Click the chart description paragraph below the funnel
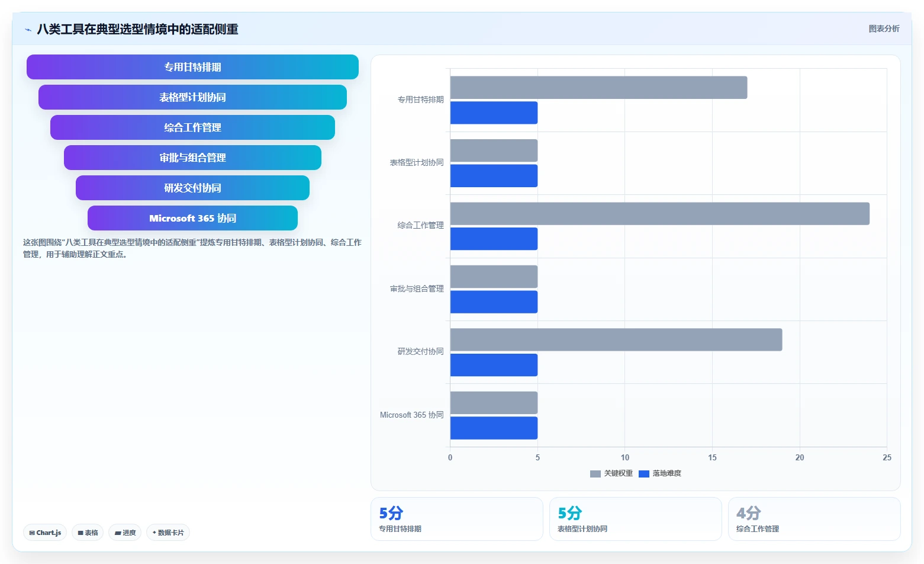924x564 pixels. (x=192, y=248)
